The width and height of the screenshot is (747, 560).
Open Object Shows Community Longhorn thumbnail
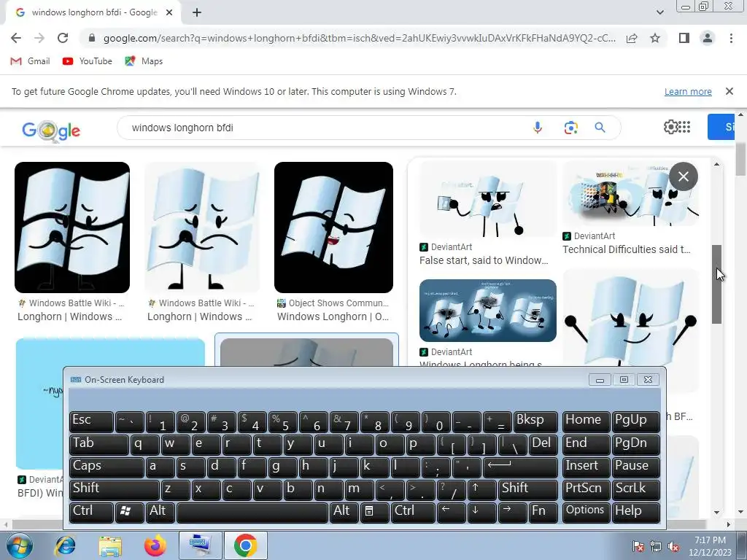pos(333,227)
